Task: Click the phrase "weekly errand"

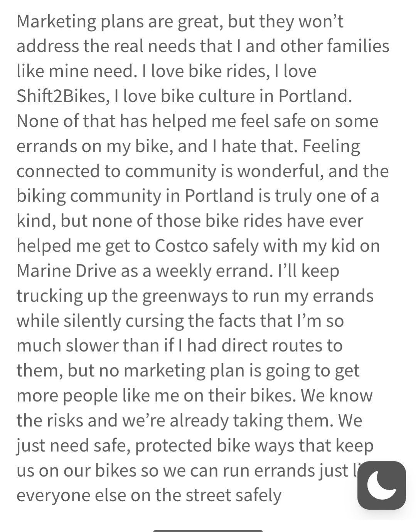Action: click(x=212, y=271)
